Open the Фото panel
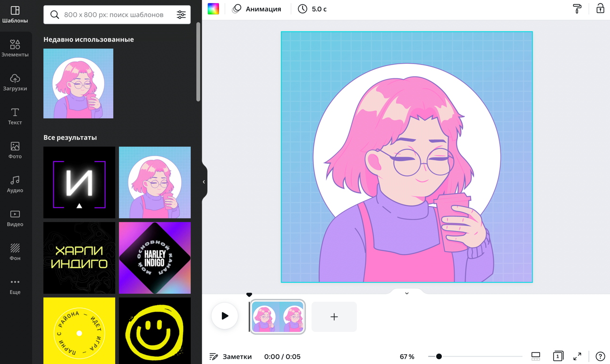Image resolution: width=610 pixels, height=364 pixels. click(x=15, y=150)
